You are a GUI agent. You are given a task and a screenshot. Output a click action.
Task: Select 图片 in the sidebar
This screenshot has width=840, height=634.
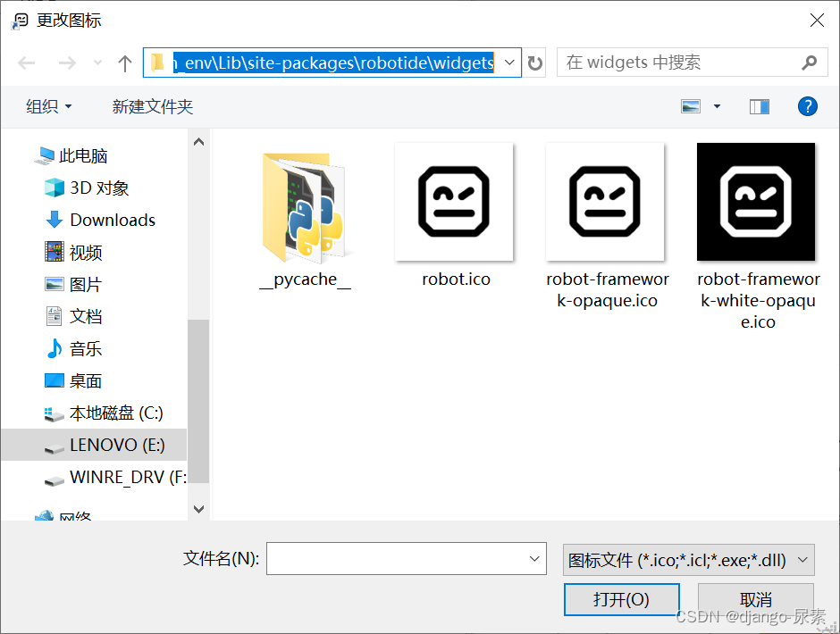85,284
